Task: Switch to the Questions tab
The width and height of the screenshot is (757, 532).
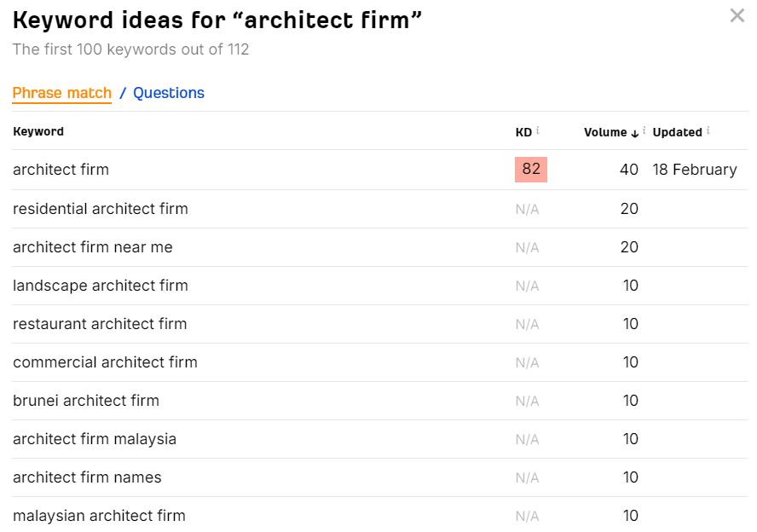Action: 169,93
